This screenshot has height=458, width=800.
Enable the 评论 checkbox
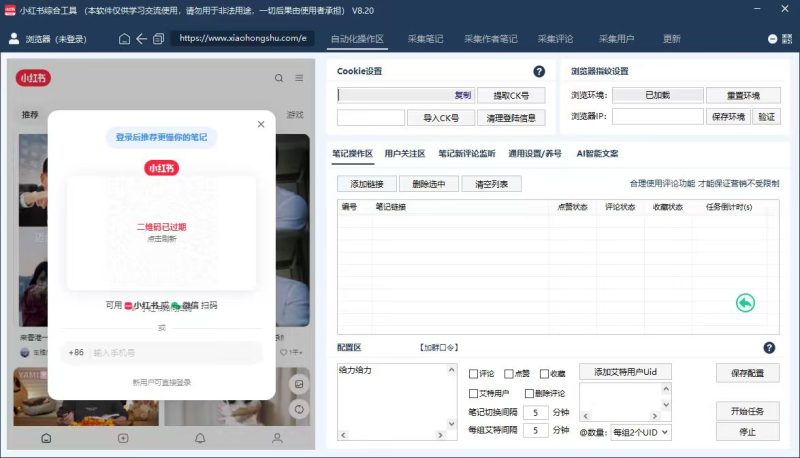(474, 374)
